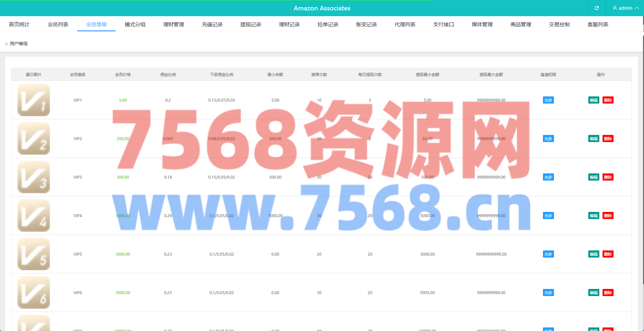This screenshot has height=331, width=644.
Task: Edit the VIP5 level row
Action: click(593, 254)
